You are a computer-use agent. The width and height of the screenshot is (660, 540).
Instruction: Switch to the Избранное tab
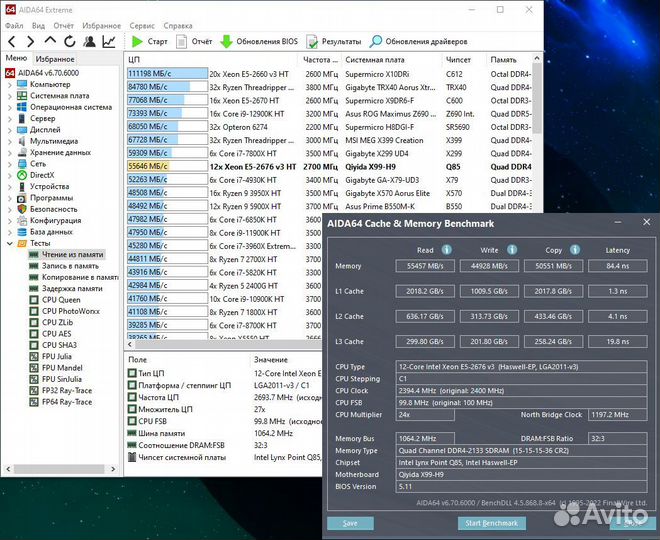click(55, 59)
